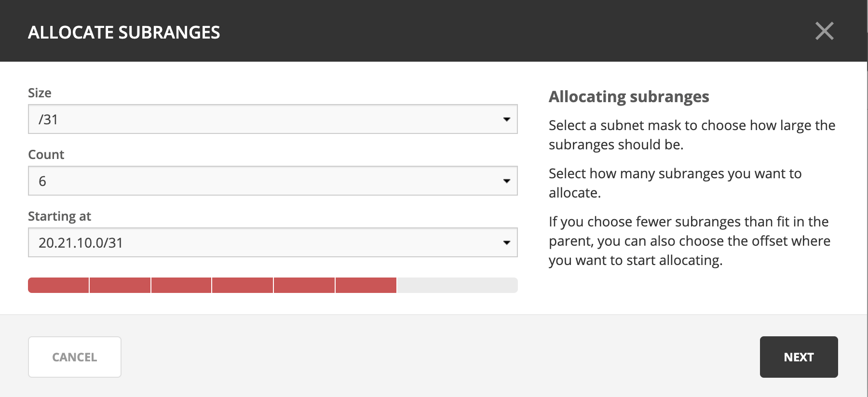The width and height of the screenshot is (868, 397).
Task: Click the Starting at field's dropdown arrow
Action: (506, 242)
